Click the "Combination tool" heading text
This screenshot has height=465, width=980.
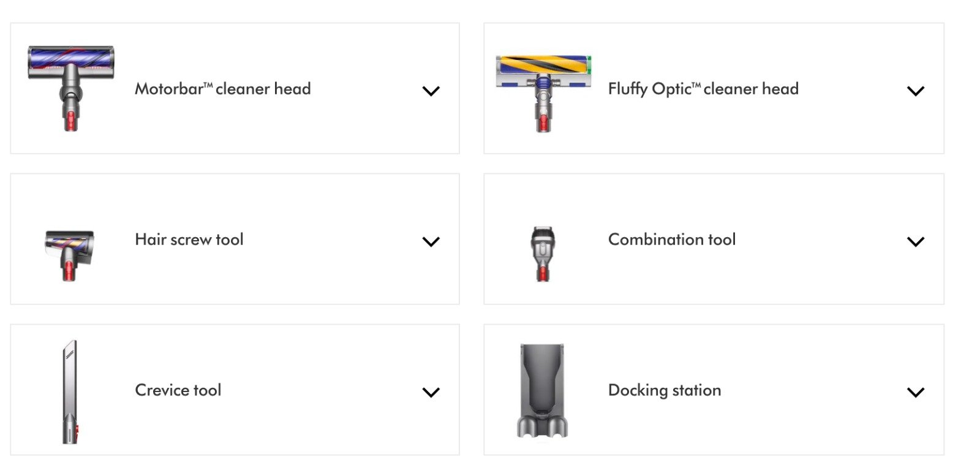point(671,240)
